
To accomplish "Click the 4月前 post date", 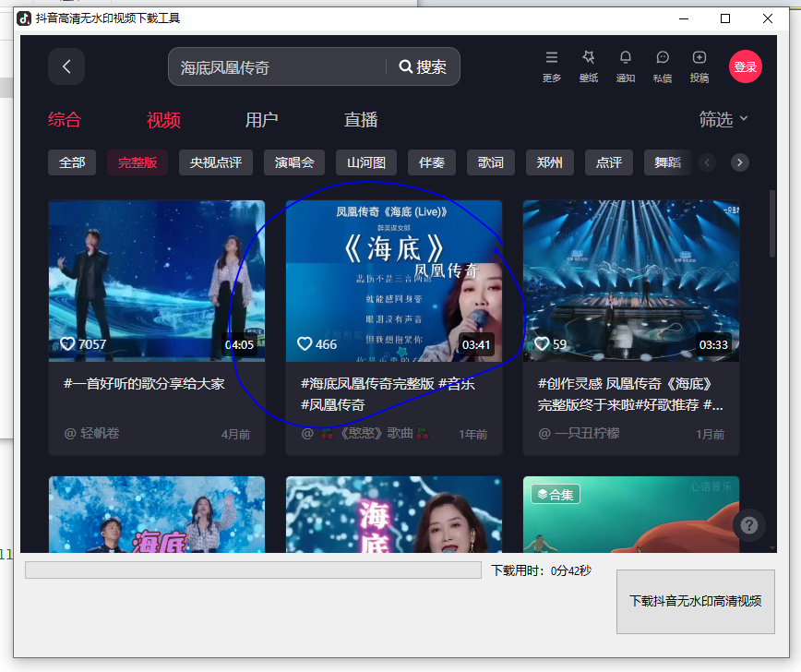I will 235,435.
